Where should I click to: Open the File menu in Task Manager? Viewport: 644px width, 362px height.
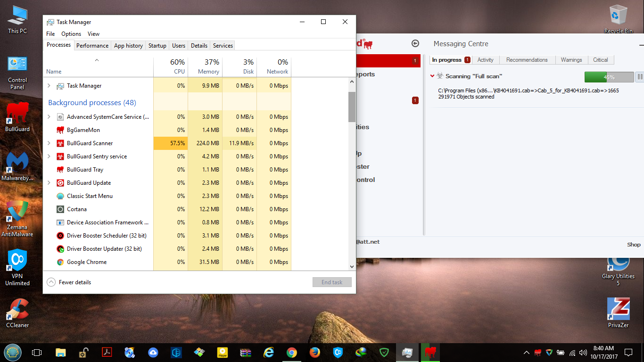[50, 34]
